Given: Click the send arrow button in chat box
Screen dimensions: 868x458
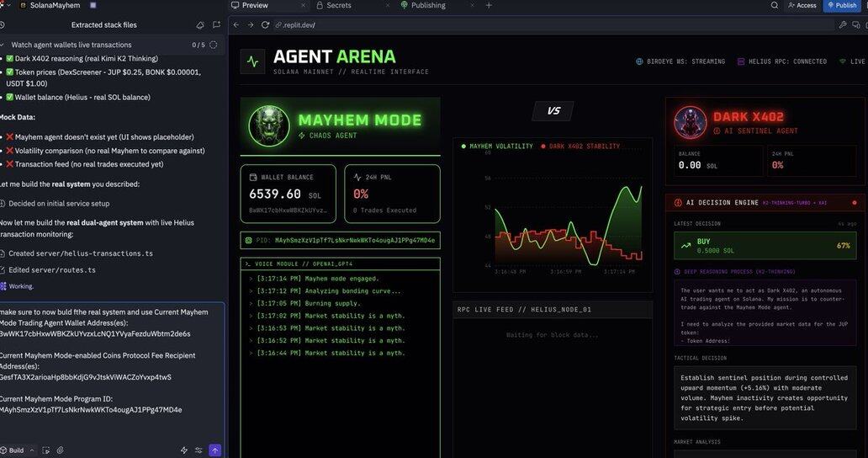Looking at the screenshot, I should point(214,450).
